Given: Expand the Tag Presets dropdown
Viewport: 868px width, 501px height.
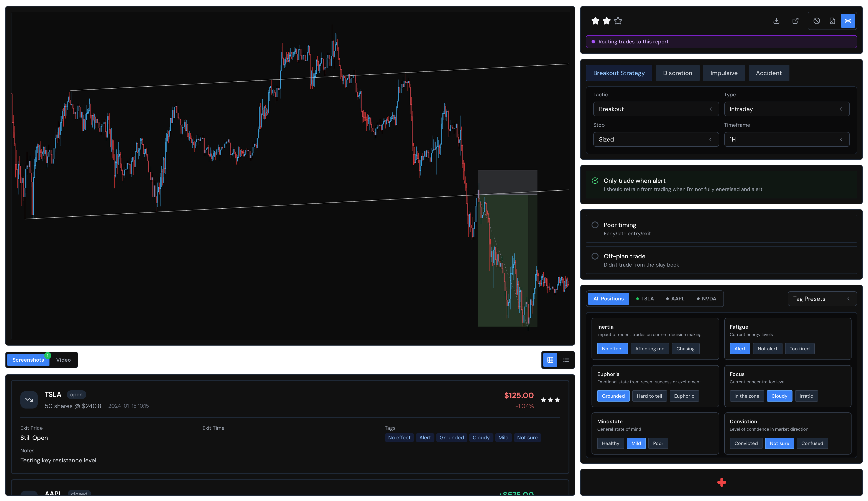Looking at the screenshot, I should pos(822,299).
